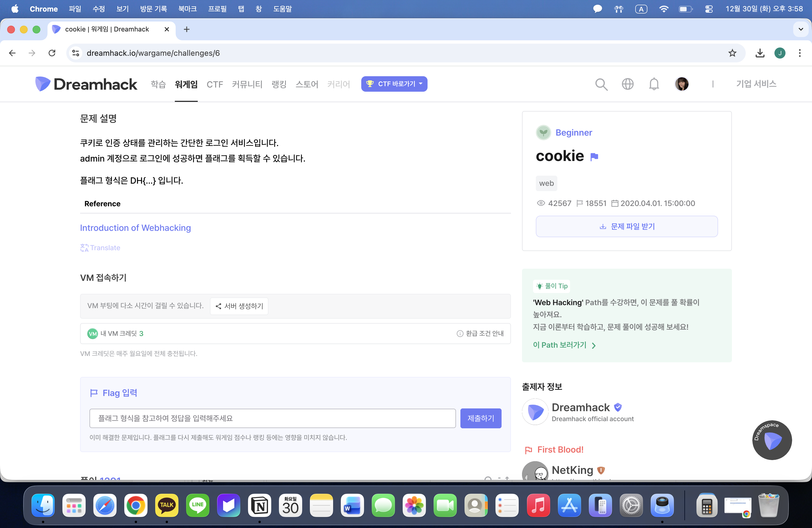Expand the Chrome tab search chevron
812x528 pixels.
(x=800, y=29)
